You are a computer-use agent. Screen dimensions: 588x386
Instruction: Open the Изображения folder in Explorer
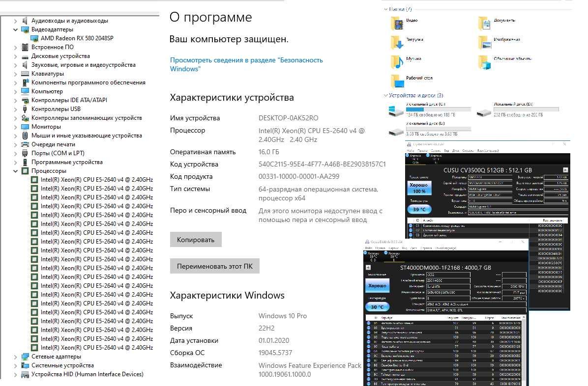[x=485, y=43]
